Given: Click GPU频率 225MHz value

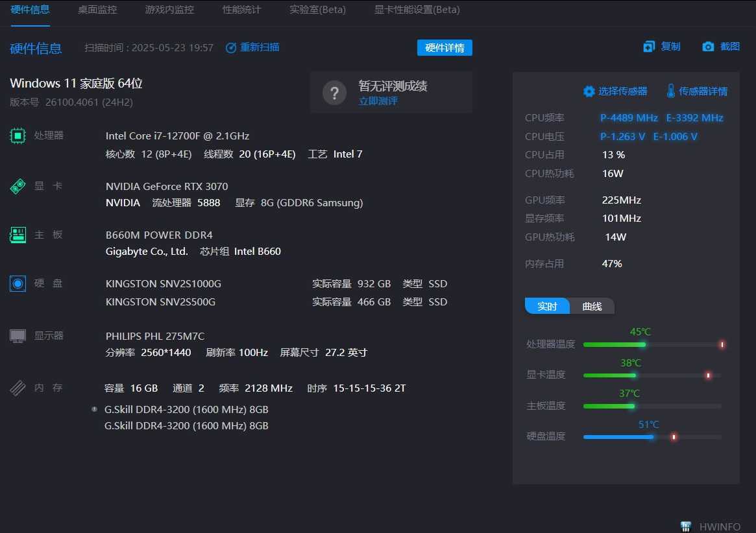Looking at the screenshot, I should (x=622, y=200).
